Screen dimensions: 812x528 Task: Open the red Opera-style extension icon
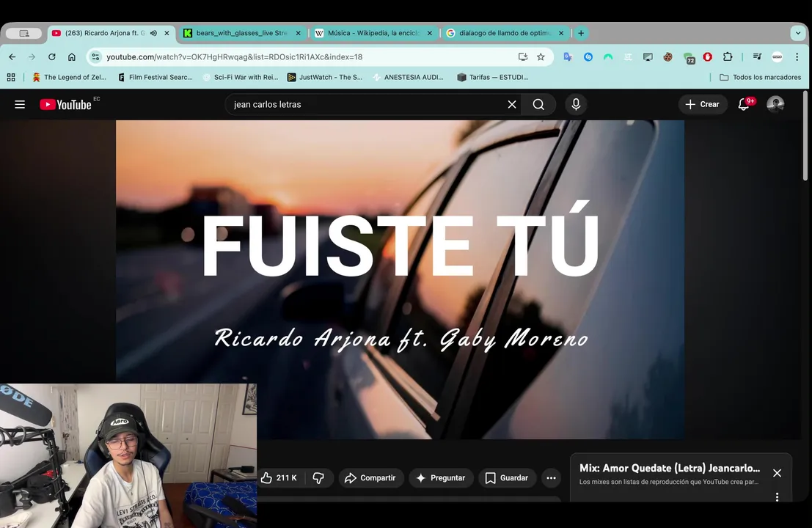coord(707,57)
